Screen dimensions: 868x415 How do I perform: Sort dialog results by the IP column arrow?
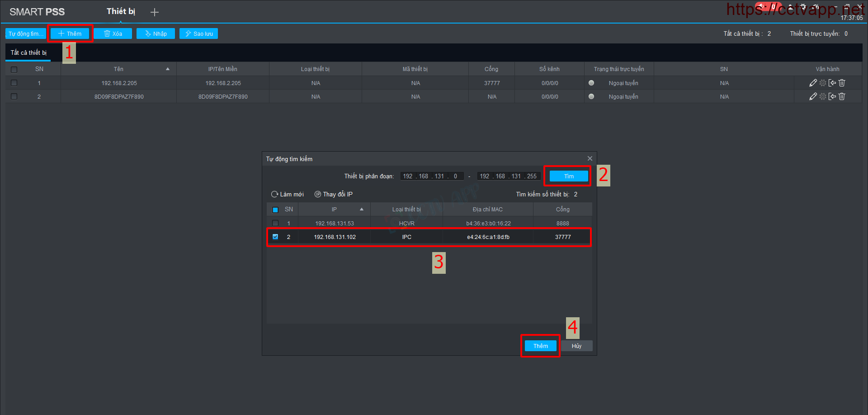pyautogui.click(x=362, y=209)
